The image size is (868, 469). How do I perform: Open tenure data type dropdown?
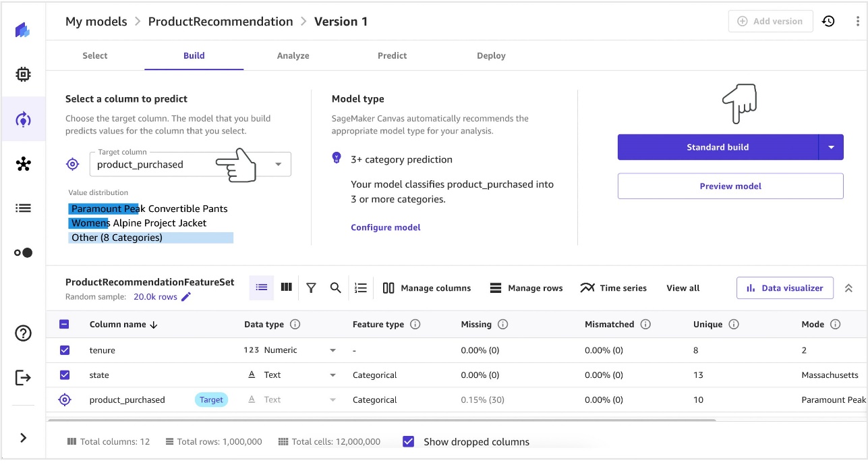[332, 350]
